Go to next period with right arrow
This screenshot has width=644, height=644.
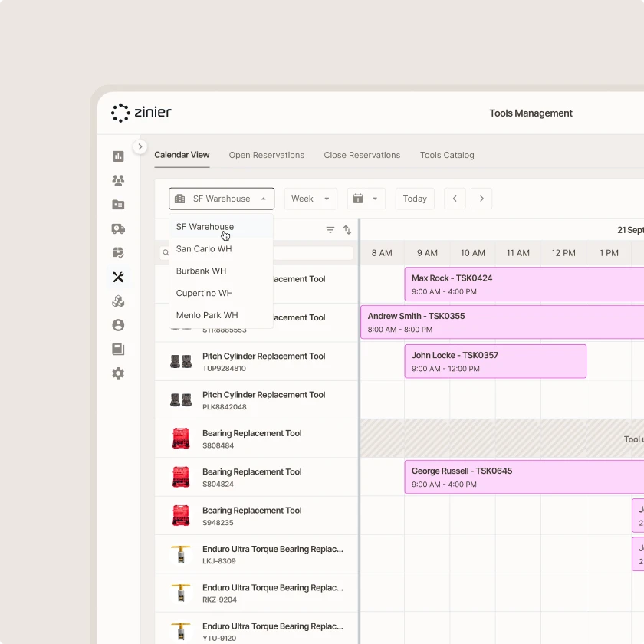coord(481,199)
